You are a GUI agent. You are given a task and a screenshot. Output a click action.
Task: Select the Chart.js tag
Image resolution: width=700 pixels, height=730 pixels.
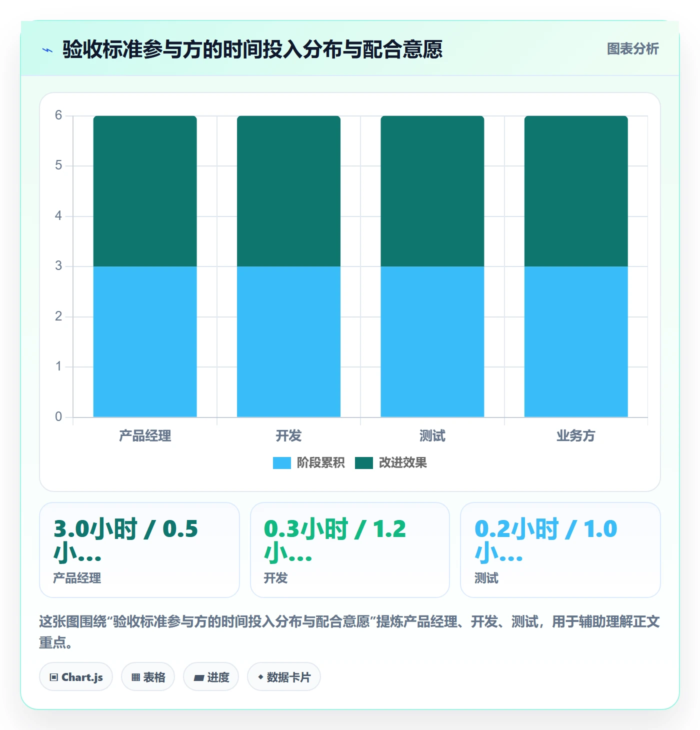click(76, 677)
